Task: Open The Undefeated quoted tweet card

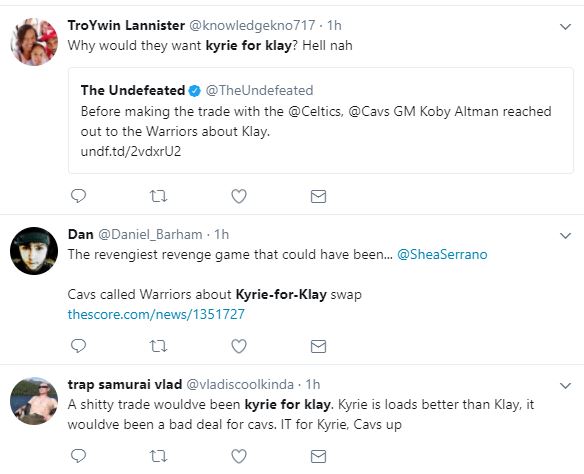Action: (321, 121)
